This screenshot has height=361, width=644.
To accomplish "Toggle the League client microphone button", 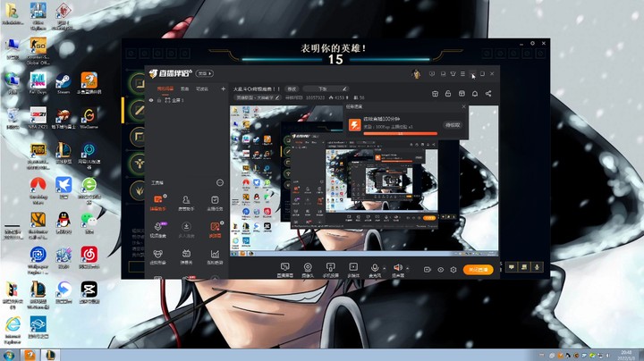I will click(x=537, y=267).
